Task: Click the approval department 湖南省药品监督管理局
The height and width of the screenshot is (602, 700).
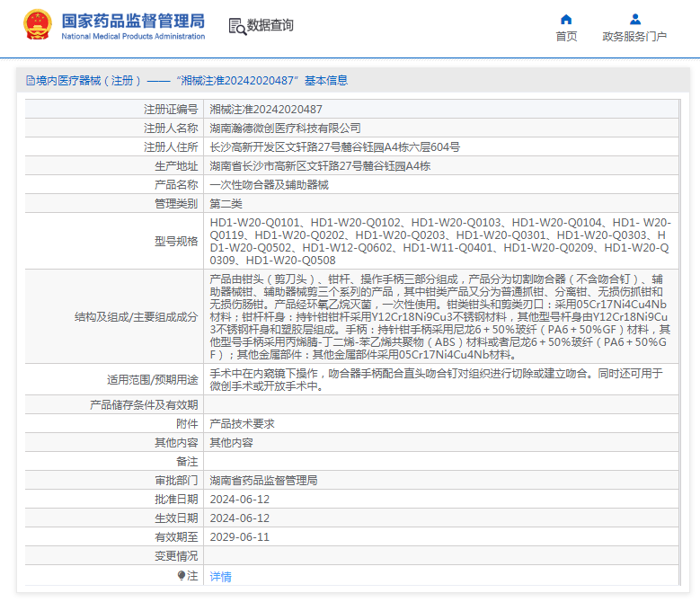Action: (263, 481)
